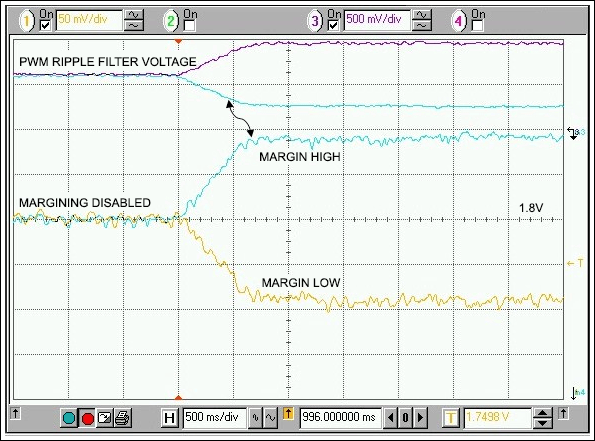Click the channel 3 purple number badge
The height and width of the screenshot is (441, 595).
click(315, 20)
